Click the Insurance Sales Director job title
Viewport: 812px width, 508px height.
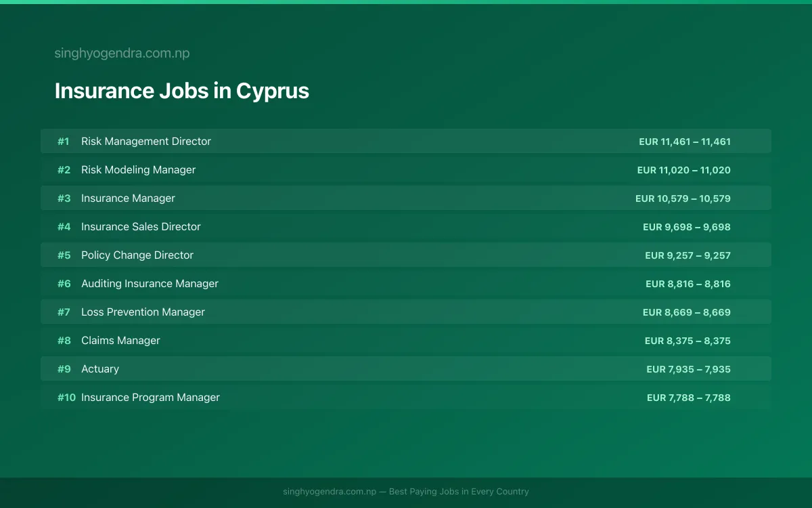tap(141, 227)
